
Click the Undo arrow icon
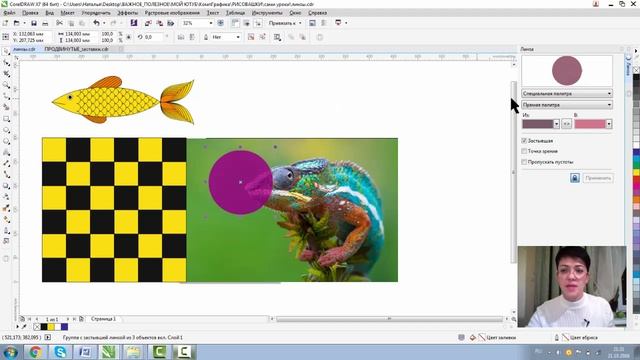tap(96, 23)
